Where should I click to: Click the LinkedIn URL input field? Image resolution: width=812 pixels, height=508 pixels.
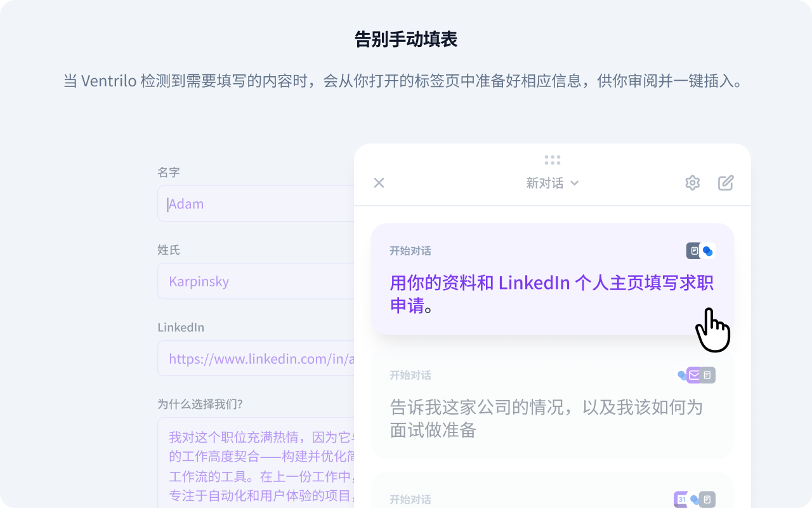(x=256, y=359)
